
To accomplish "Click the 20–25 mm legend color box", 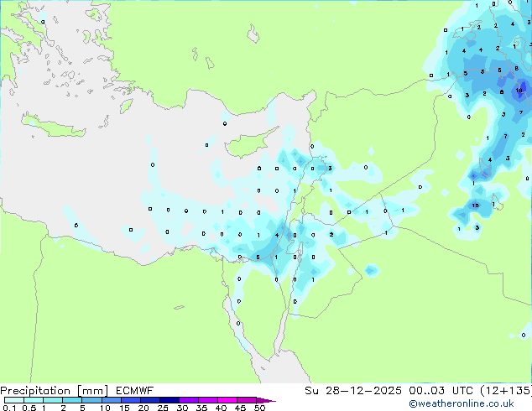I will tap(149, 400).
